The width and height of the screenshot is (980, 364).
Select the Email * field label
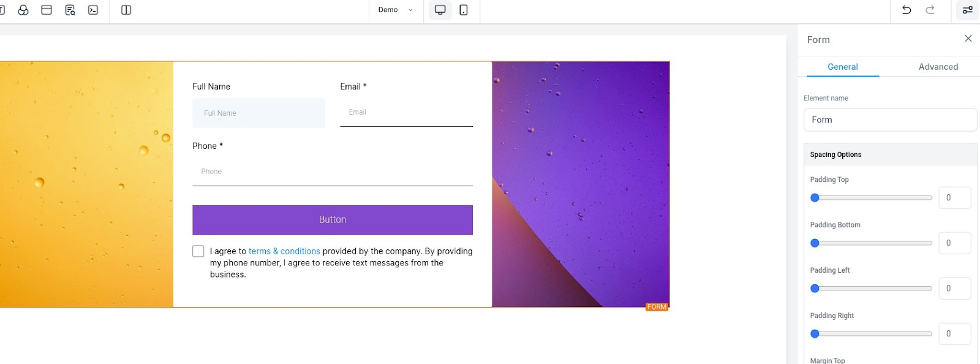pyautogui.click(x=353, y=86)
